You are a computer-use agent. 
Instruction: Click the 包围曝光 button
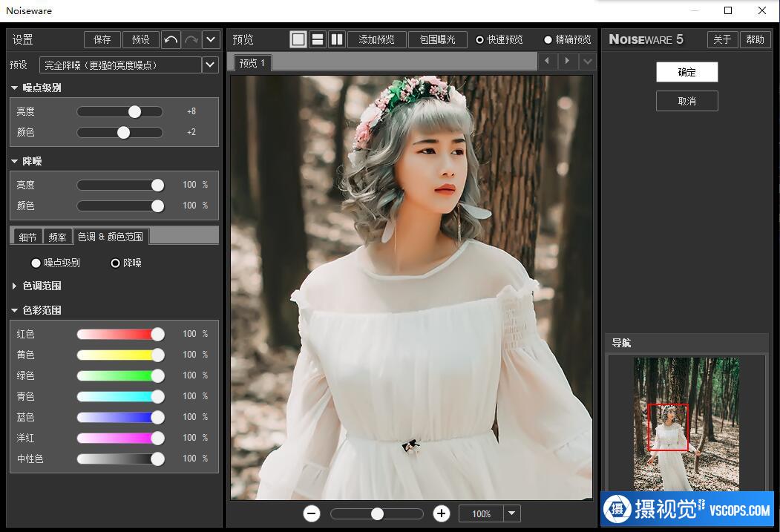tap(437, 39)
